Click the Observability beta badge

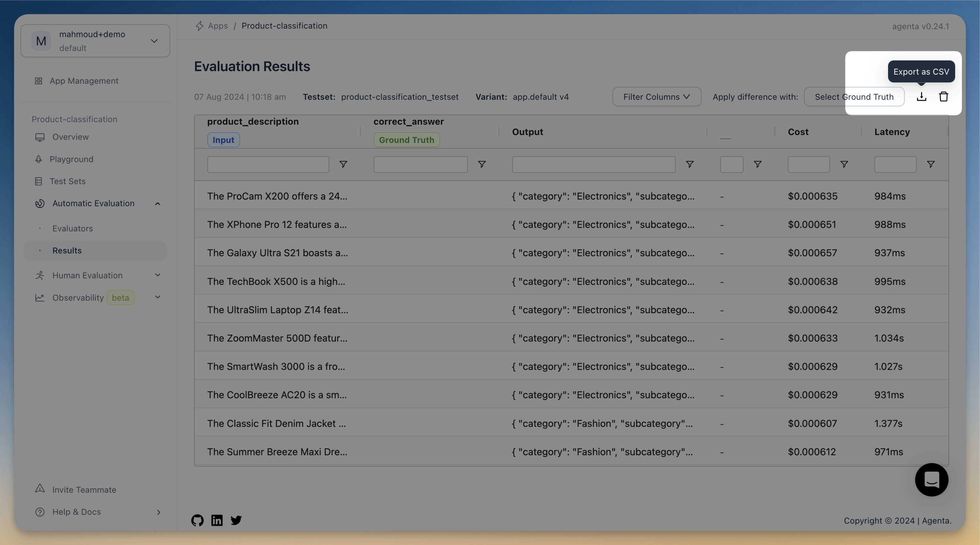click(x=120, y=298)
